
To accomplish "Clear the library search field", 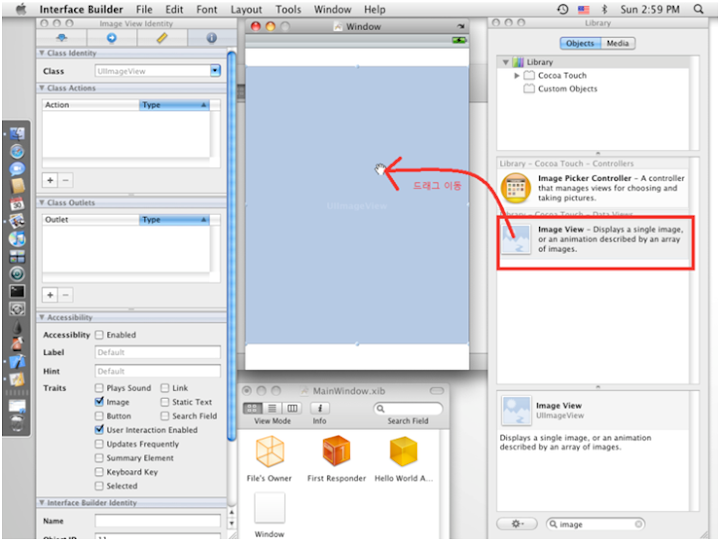I will pyautogui.click(x=638, y=524).
